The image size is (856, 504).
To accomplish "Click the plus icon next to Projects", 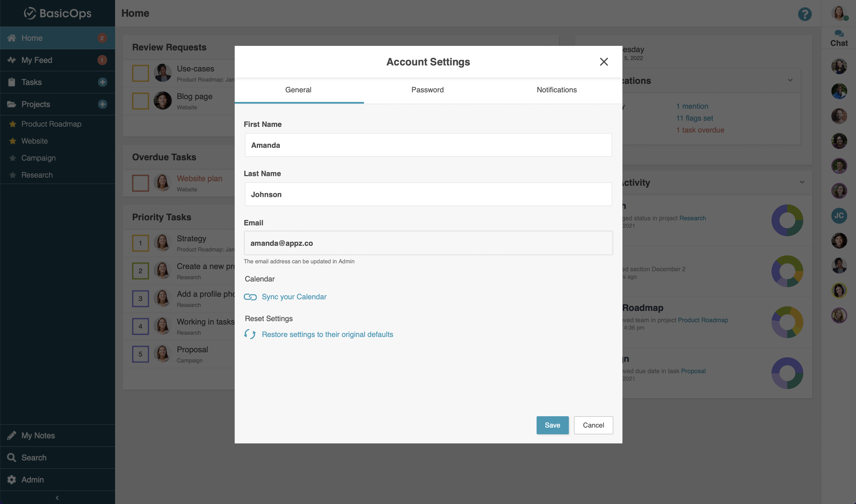I will tap(102, 104).
